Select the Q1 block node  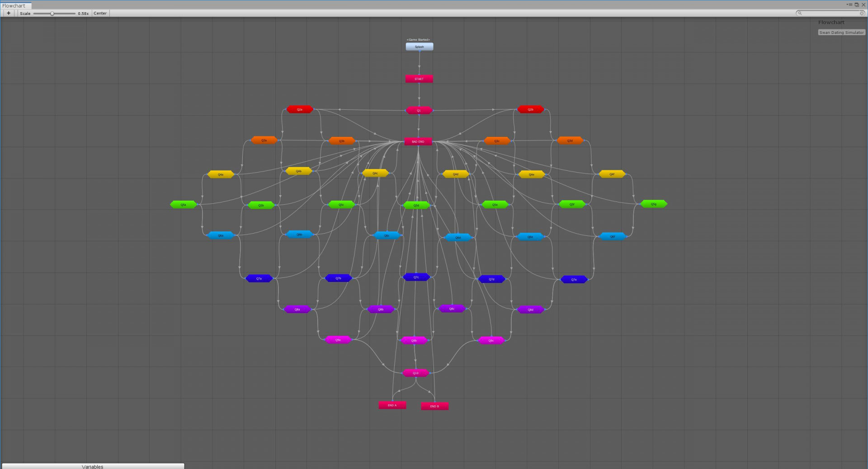click(419, 110)
